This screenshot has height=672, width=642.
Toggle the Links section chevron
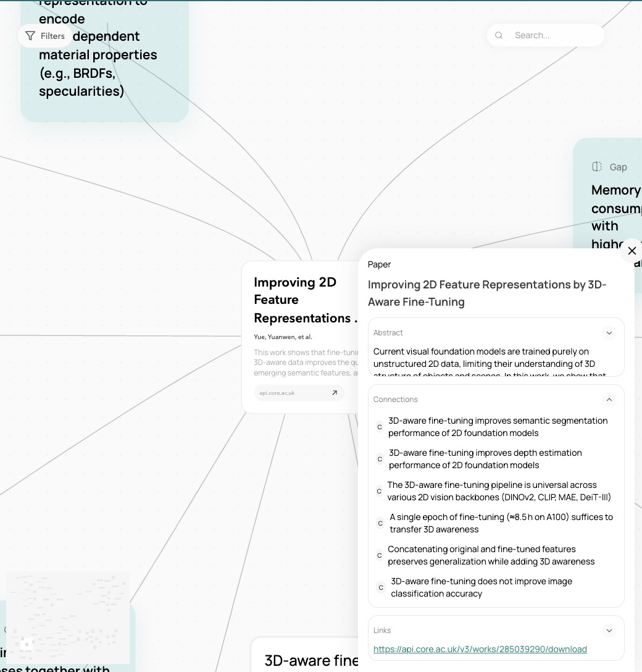[609, 631]
